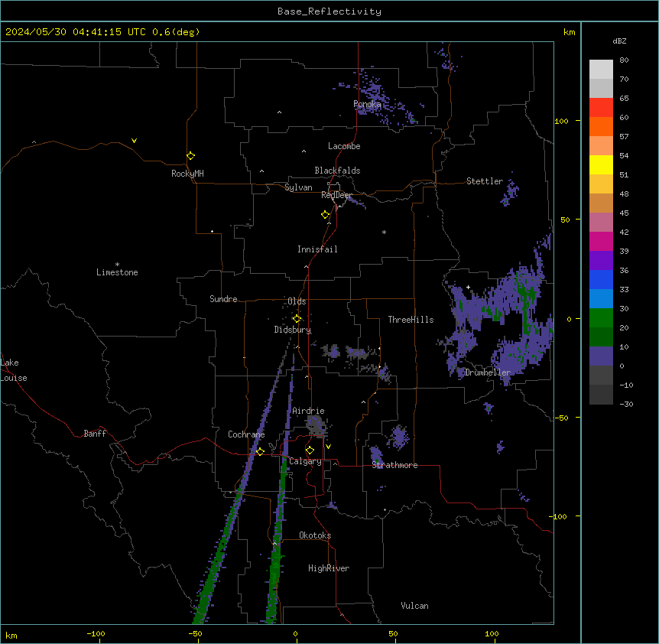Click the magenta 39-42 dBZ legend swatch
The image size is (659, 644).
[x=601, y=241]
